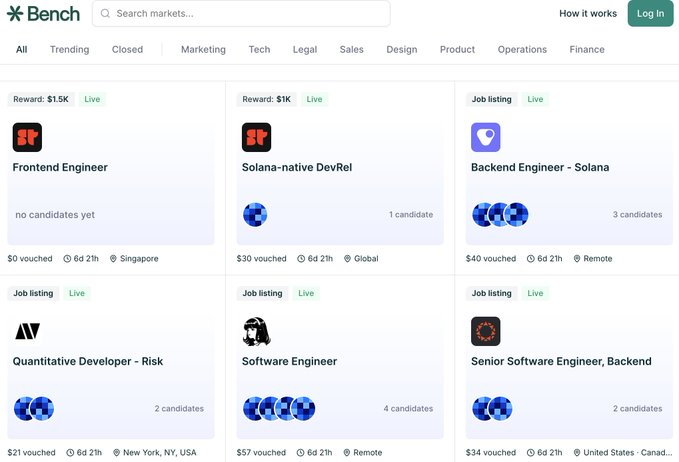This screenshot has width=679, height=462.
Task: Click the '$21 vouched' text
Action: coord(31,452)
